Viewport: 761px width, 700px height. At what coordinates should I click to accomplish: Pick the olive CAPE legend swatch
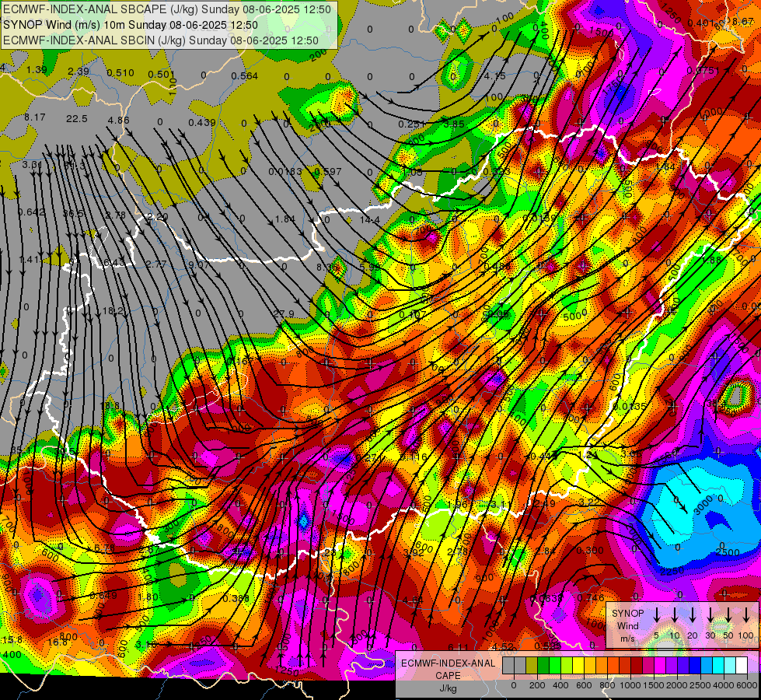pos(532,666)
